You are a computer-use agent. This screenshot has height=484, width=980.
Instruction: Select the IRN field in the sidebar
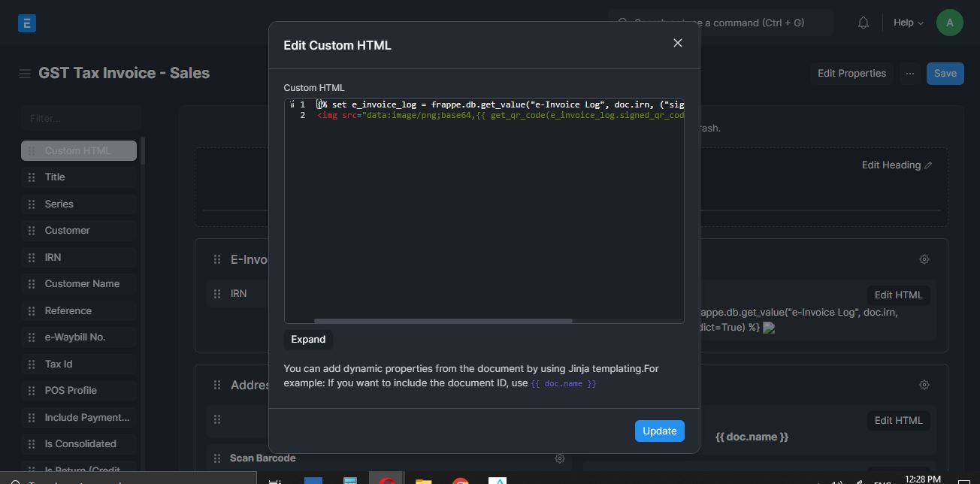tap(53, 257)
